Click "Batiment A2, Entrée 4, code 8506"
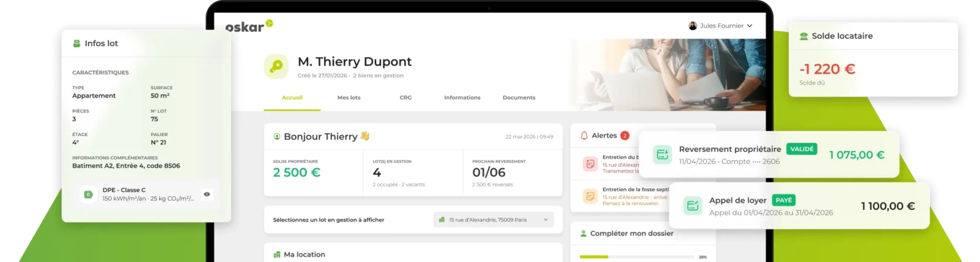This screenshot has width=980, height=262. click(126, 166)
